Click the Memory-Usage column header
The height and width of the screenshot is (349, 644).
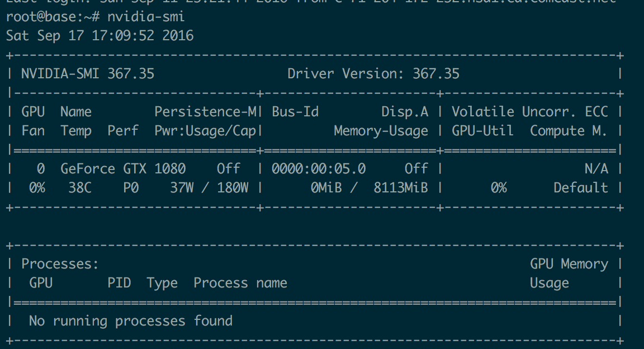pyautogui.click(x=381, y=131)
